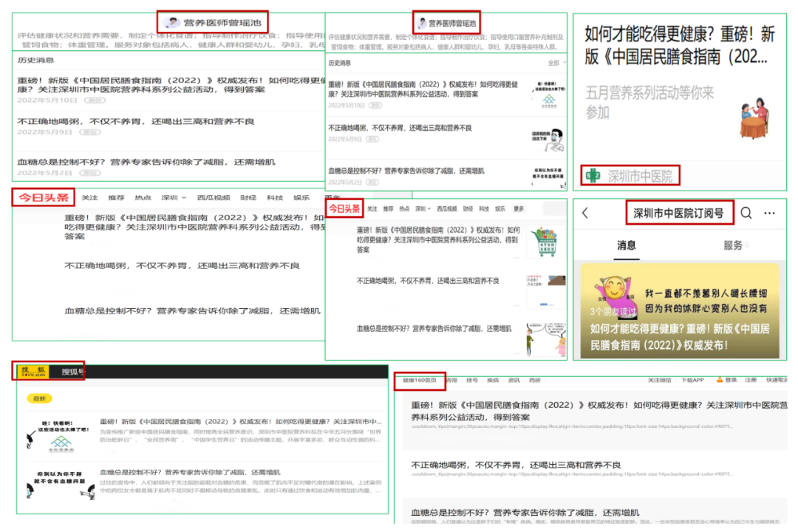Click the 今日头条 logo in the panel with thumbnails
The image size is (798, 532).
344,208
